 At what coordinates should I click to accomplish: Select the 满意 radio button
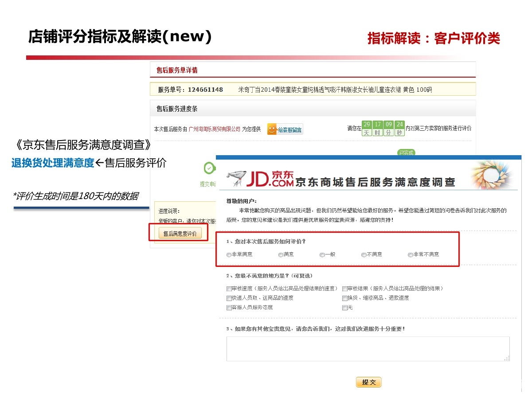[x=281, y=255]
